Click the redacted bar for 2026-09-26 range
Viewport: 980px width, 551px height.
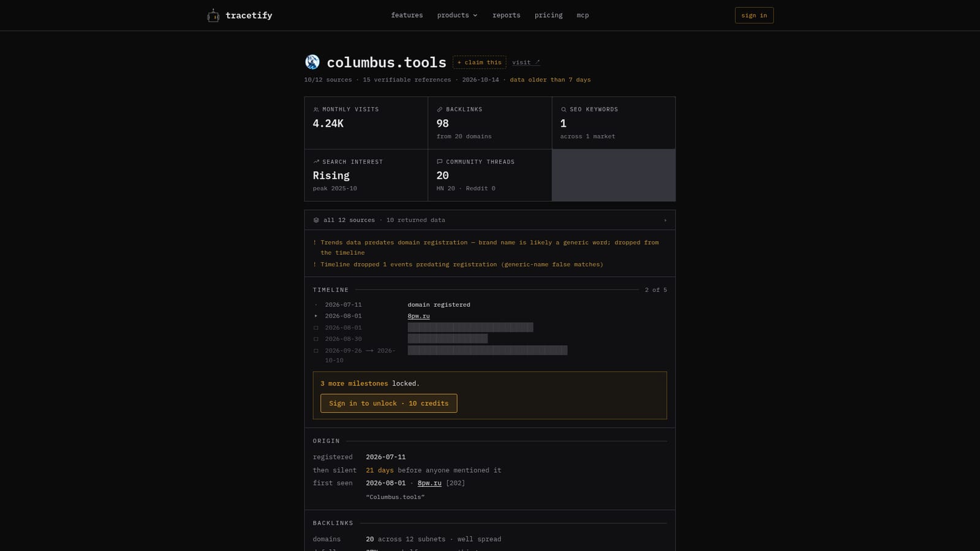coord(488,350)
